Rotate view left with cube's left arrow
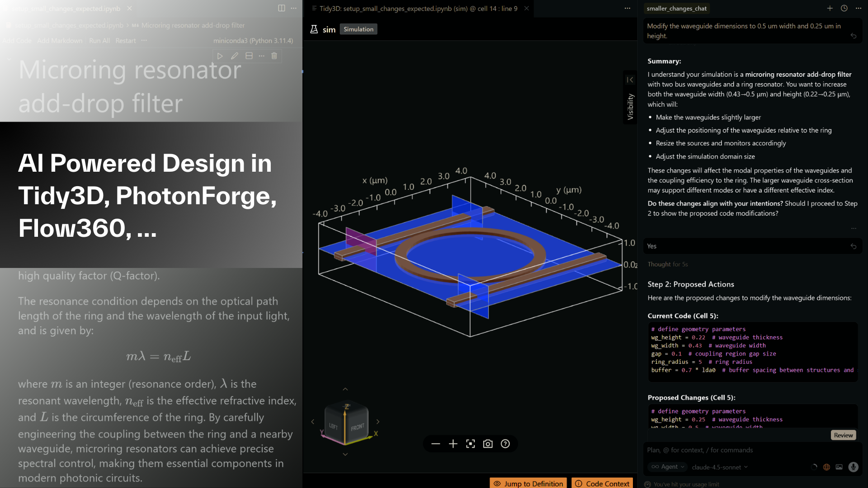 (312, 422)
